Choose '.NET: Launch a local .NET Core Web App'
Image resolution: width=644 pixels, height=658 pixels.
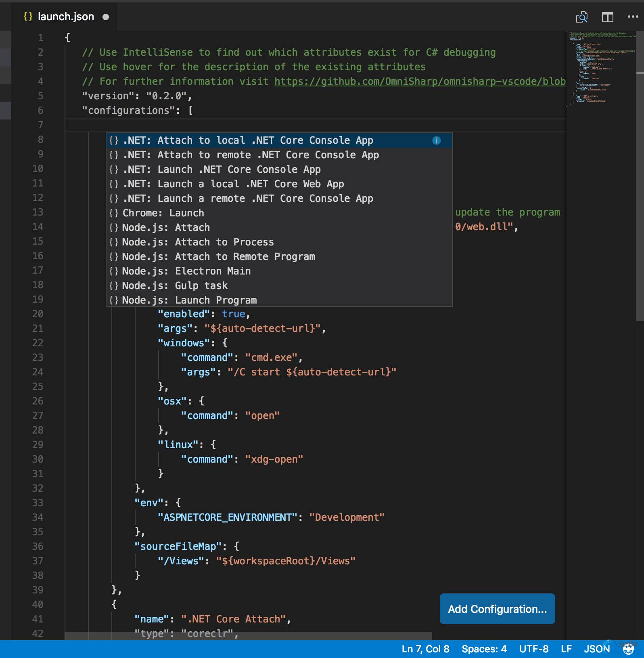tap(279, 184)
